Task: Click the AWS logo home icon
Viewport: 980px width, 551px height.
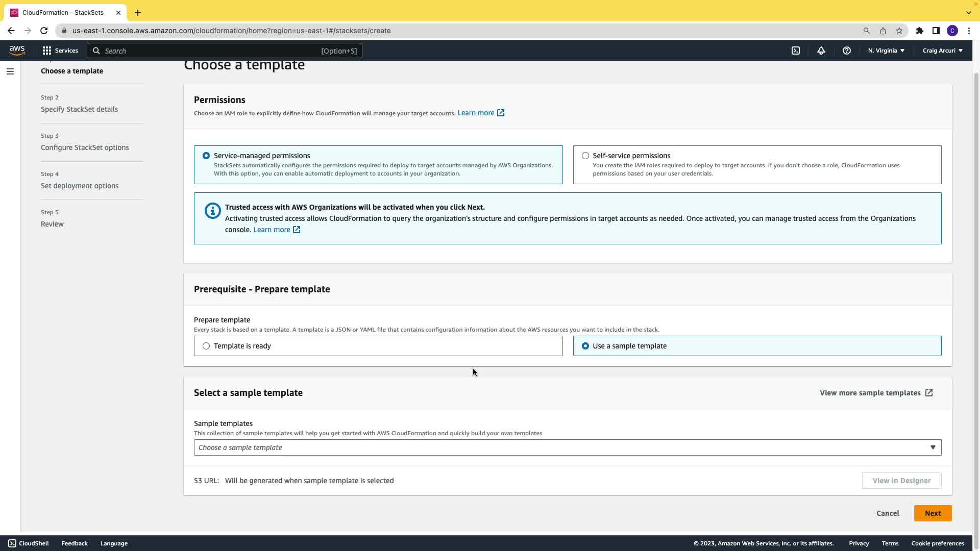Action: (x=17, y=50)
